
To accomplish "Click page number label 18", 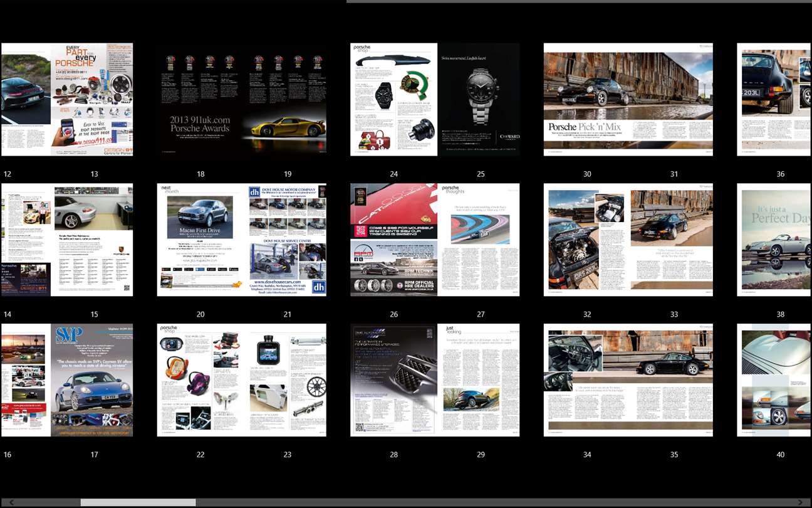I will (200, 174).
